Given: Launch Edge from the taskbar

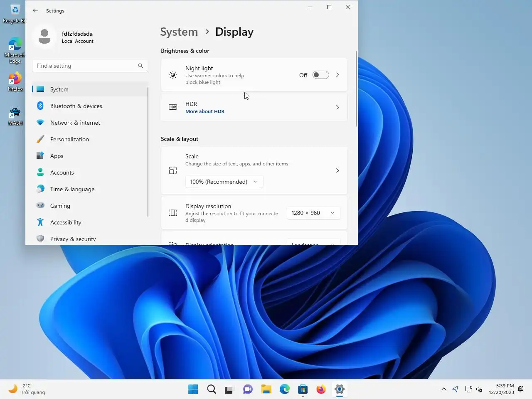Looking at the screenshot, I should coord(285,389).
